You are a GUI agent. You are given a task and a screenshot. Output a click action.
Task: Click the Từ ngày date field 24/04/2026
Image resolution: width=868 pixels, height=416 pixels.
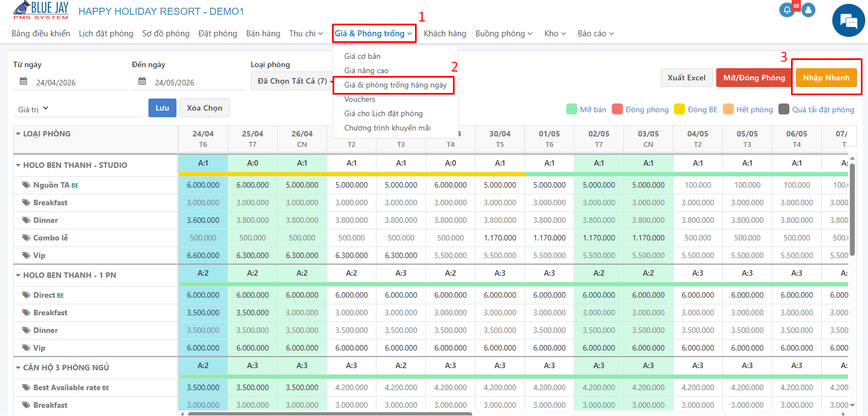pos(70,82)
